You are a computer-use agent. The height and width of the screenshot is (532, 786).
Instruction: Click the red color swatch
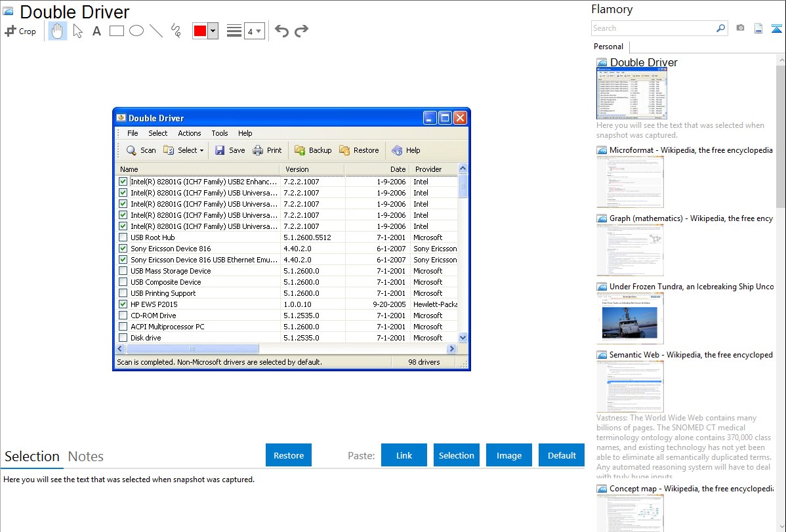(200, 31)
